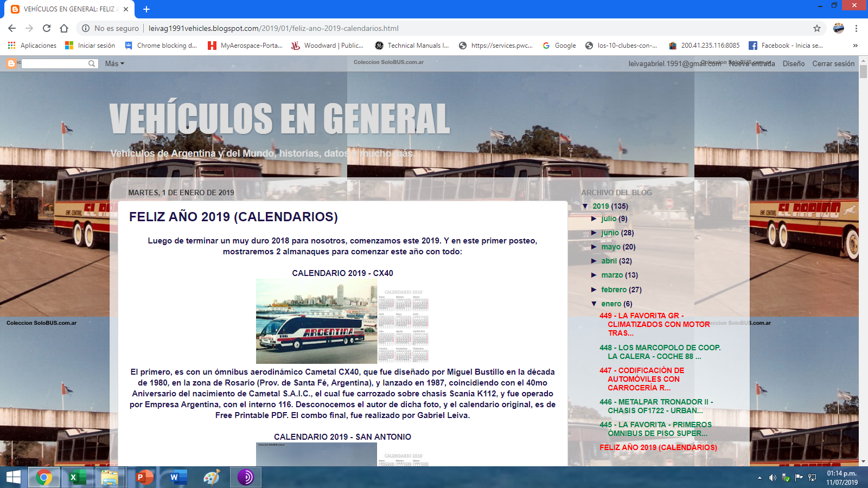Viewport: 868px width, 488px height.
Task: Open the Windows Start menu
Action: 14,477
